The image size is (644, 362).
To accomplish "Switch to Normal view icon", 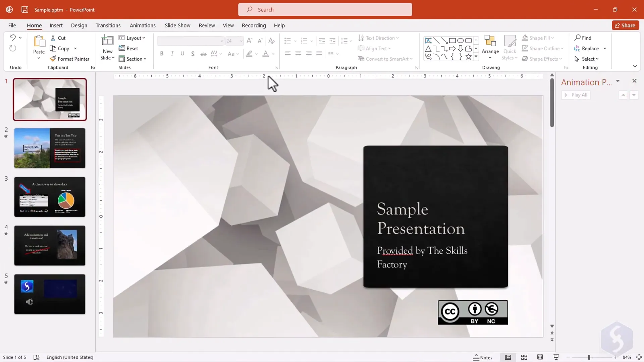I will click(508, 357).
